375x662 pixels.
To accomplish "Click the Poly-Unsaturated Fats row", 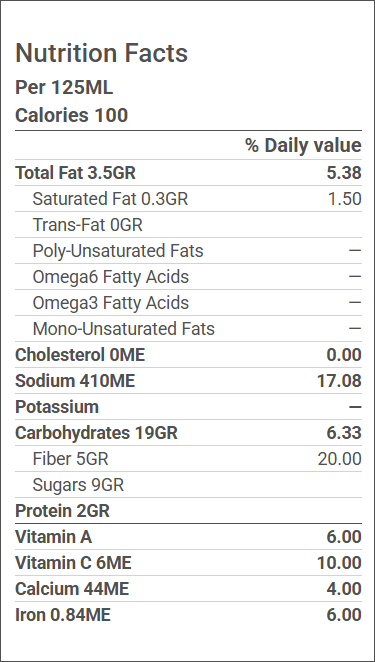I will (188, 251).
